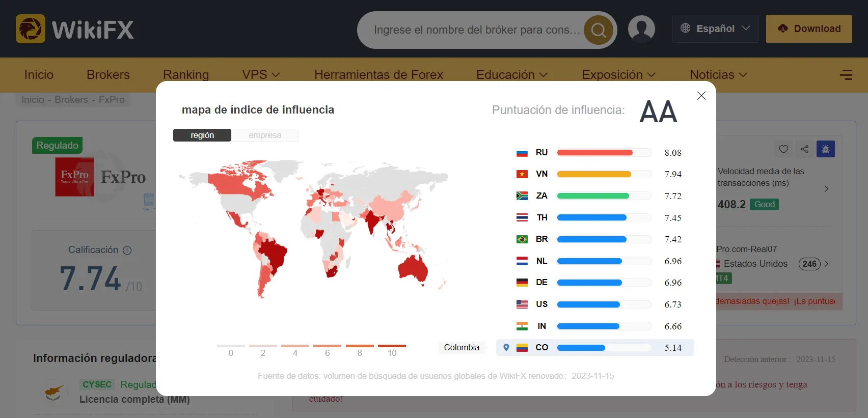Switch map view to empresa

[x=265, y=135]
